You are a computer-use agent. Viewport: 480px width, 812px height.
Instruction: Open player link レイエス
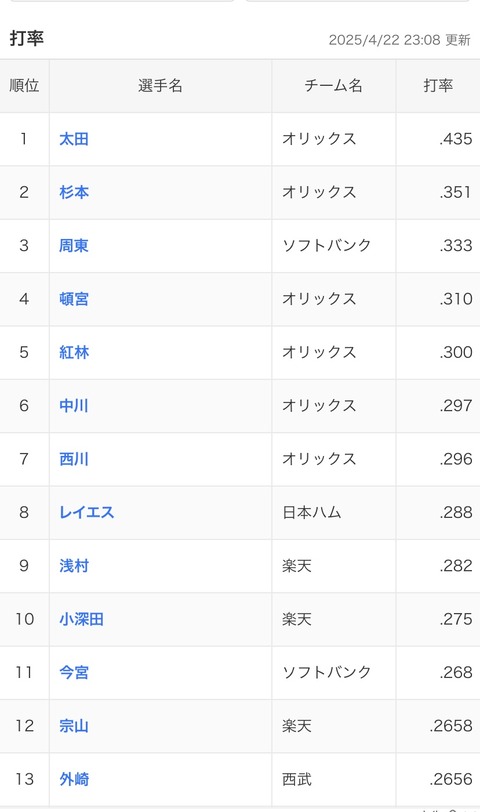(x=86, y=512)
